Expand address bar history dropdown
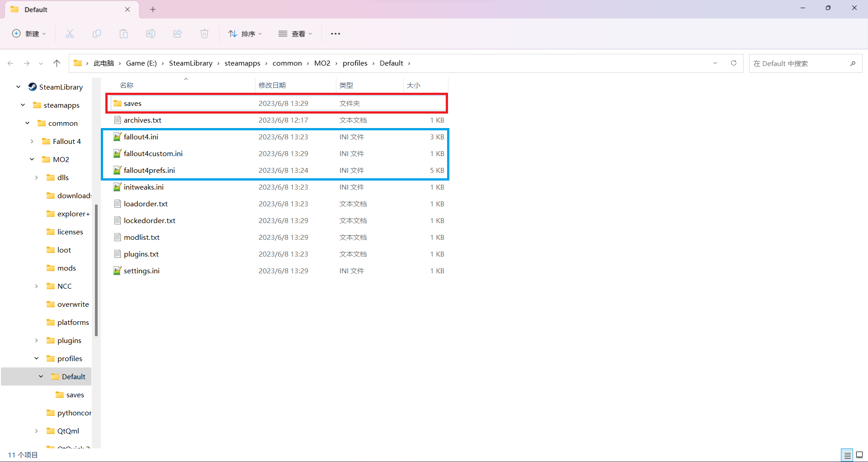This screenshot has height=462, width=868. pos(715,63)
